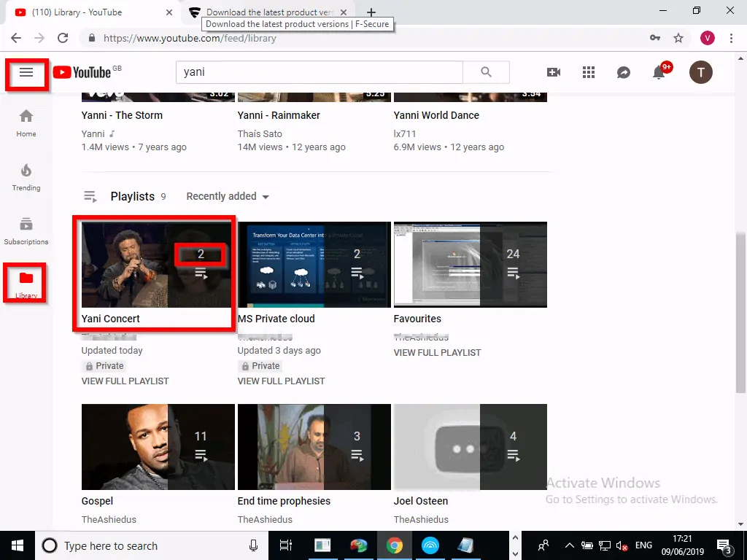
Task: Go to Home in the sidebar
Action: tap(26, 123)
